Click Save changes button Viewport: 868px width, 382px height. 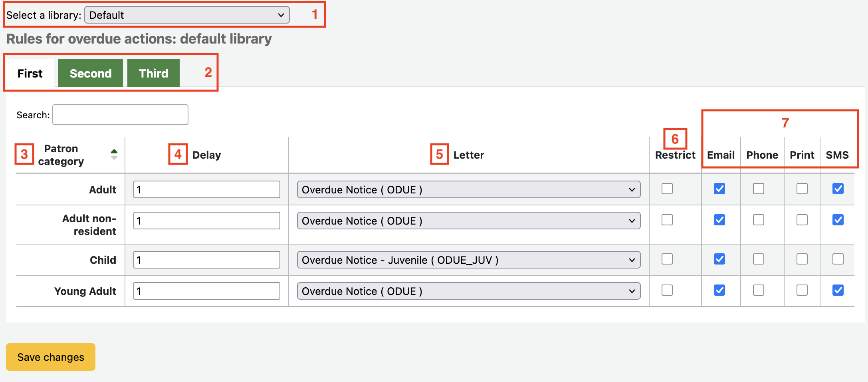(51, 357)
